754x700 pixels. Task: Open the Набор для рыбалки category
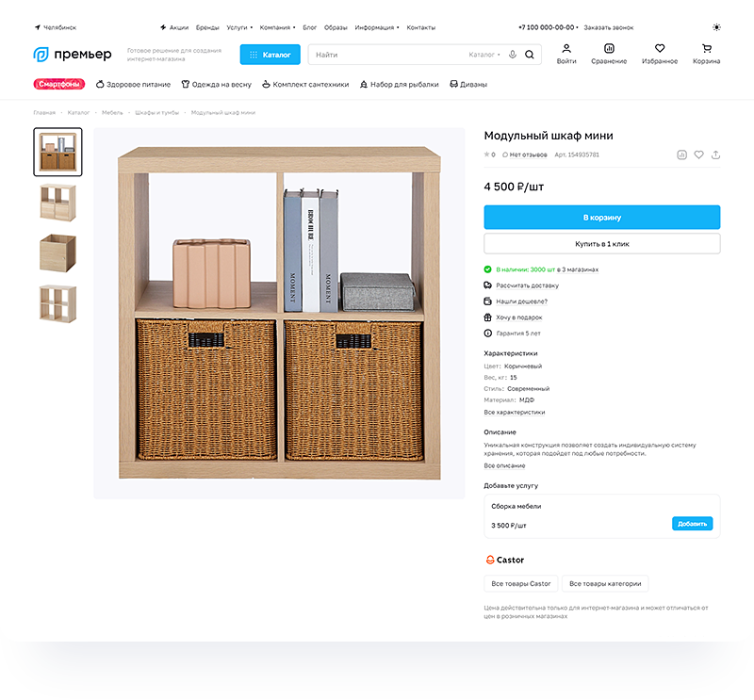[399, 84]
